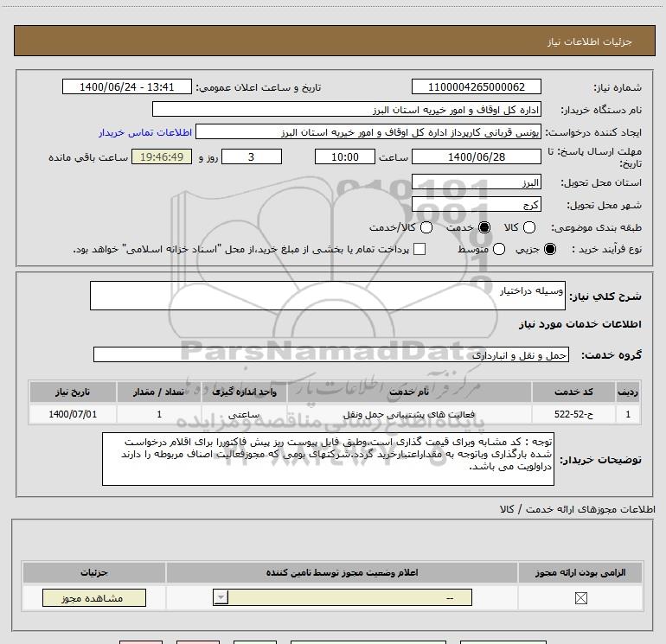This screenshot has height=644, width=666.
Task: Click the deadline hour field 10:00
Action: click(x=345, y=156)
